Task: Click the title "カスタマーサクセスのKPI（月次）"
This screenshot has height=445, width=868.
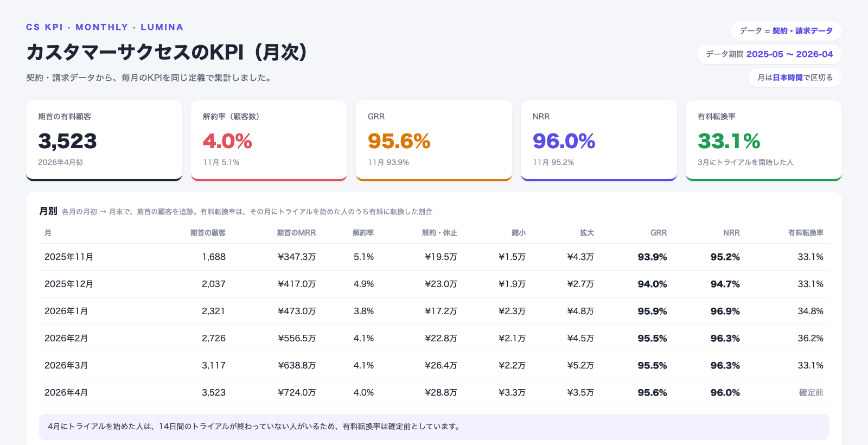Action: click(x=167, y=52)
